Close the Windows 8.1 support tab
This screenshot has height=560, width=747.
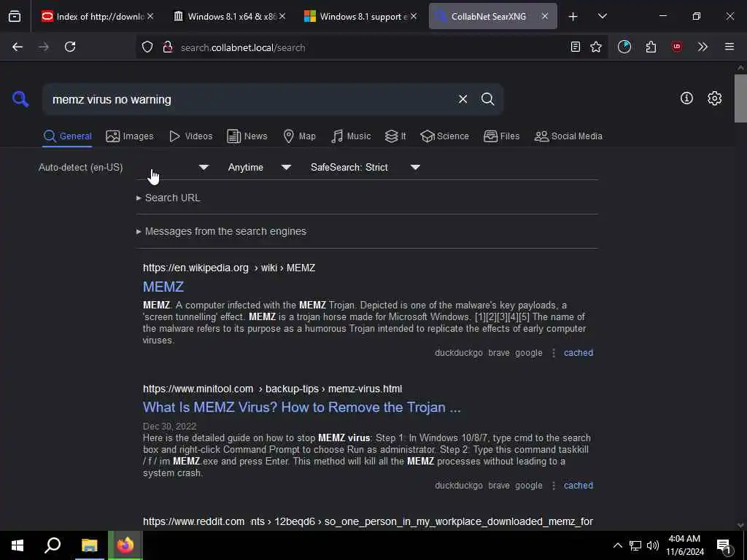pyautogui.click(x=413, y=17)
